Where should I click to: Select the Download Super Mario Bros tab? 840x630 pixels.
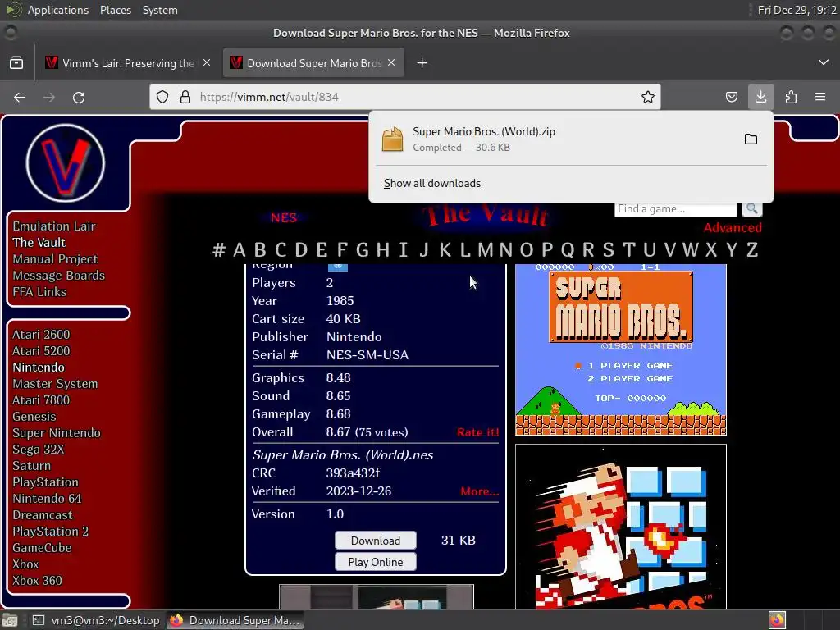[x=313, y=63]
